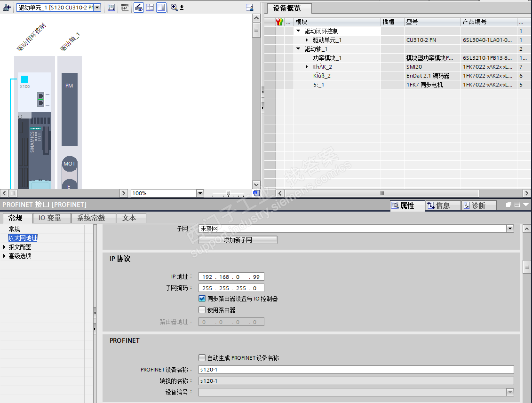Expand 报文配置 in the navigation tree
532x403 pixels.
point(4,247)
